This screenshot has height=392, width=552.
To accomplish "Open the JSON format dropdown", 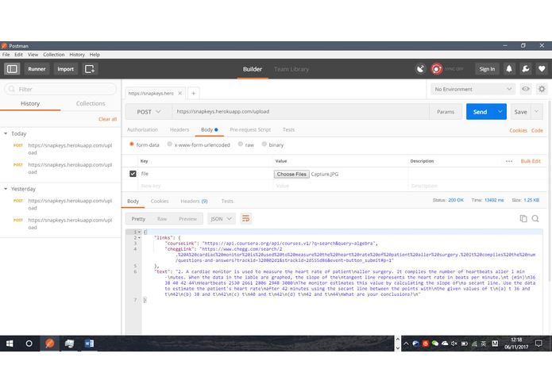I will tap(221, 219).
